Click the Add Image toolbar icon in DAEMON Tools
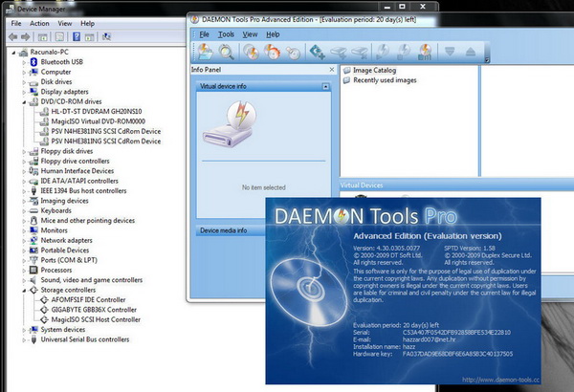Image resolution: width=574 pixels, height=392 pixels. [x=206, y=51]
